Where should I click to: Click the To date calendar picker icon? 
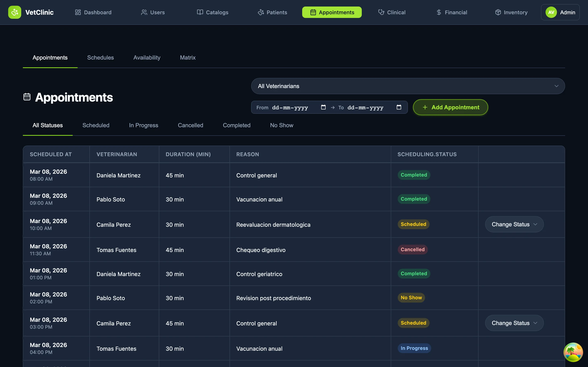click(x=399, y=107)
